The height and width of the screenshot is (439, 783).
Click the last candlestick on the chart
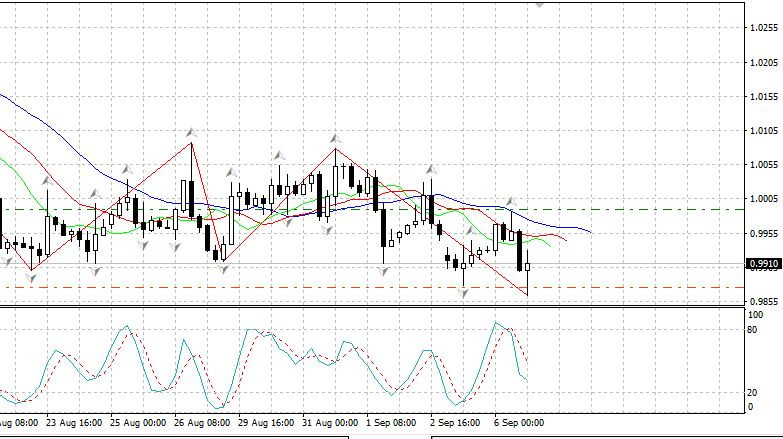pyautogui.click(x=527, y=267)
